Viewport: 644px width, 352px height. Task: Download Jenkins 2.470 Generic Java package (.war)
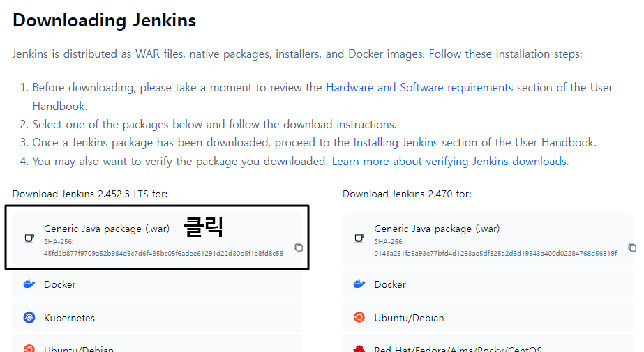[x=488, y=239]
